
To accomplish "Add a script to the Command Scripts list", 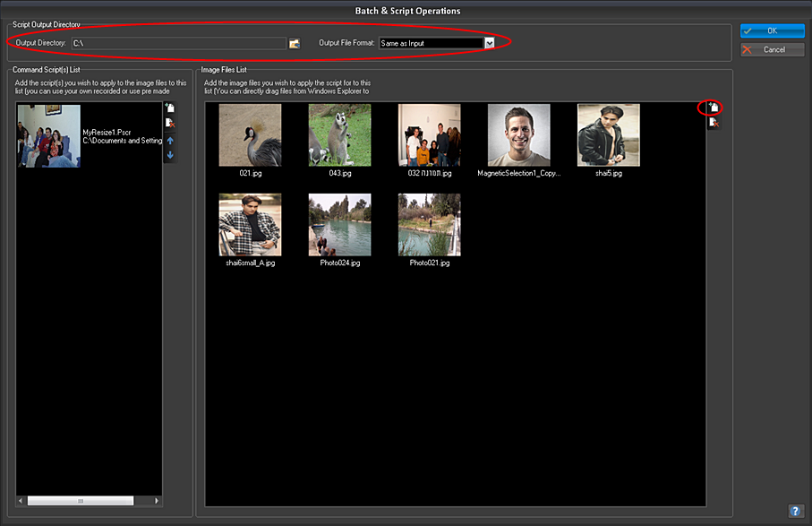I will point(170,108).
